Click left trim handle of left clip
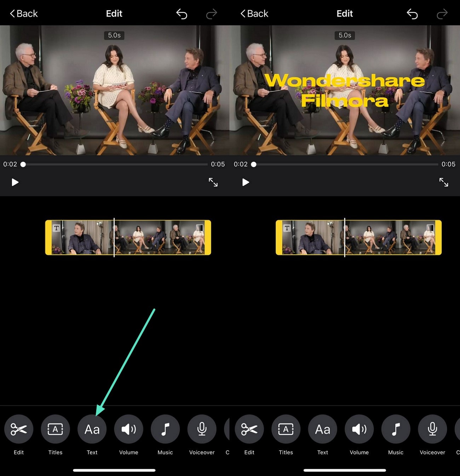Image resolution: width=460 pixels, height=476 pixels. [48, 237]
